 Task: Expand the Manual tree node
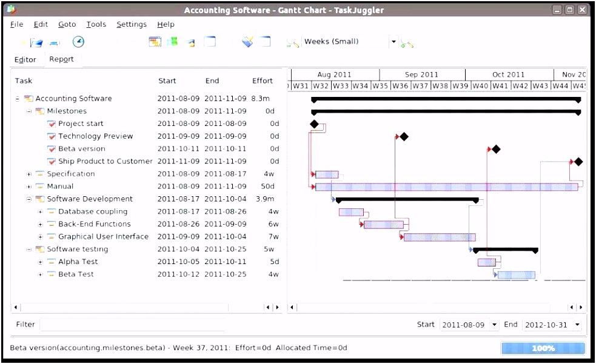[x=29, y=187]
